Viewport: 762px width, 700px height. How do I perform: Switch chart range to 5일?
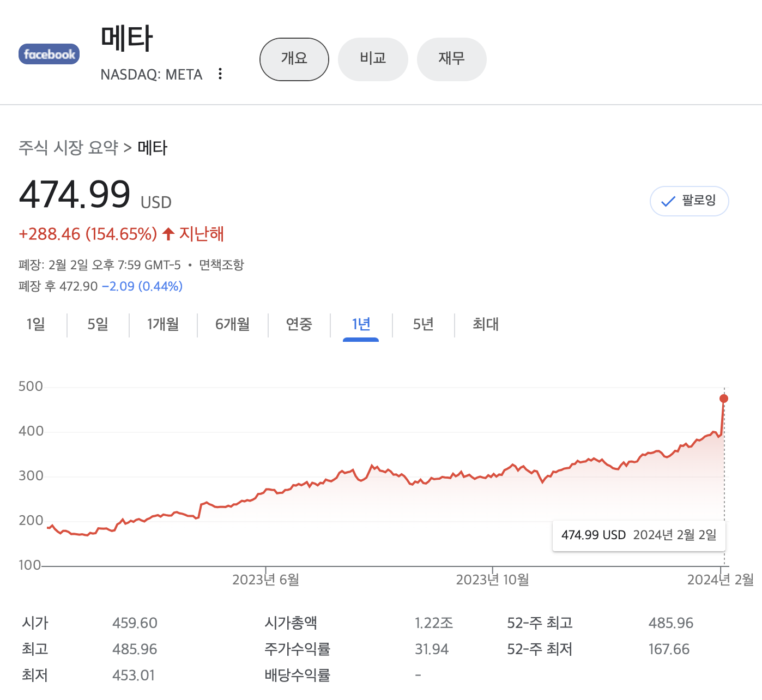[x=98, y=324]
